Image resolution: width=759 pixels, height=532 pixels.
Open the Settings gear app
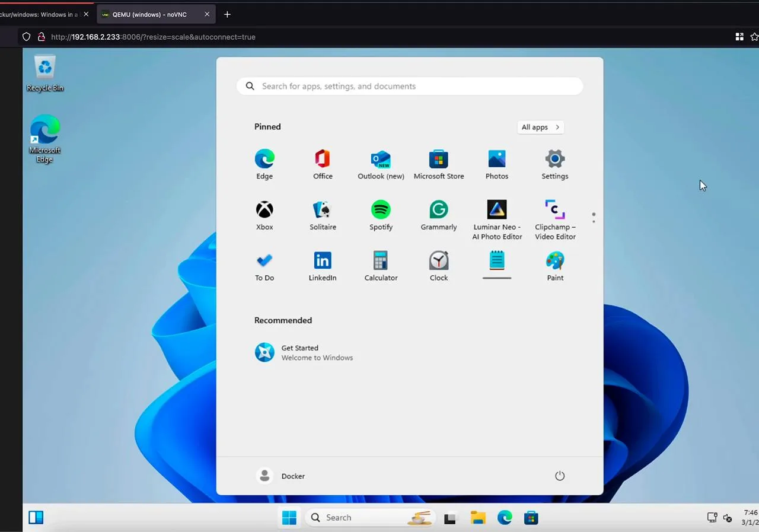click(554, 164)
